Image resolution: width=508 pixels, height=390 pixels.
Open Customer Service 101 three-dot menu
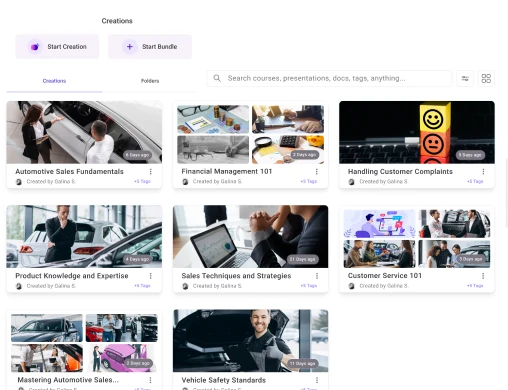coord(483,276)
